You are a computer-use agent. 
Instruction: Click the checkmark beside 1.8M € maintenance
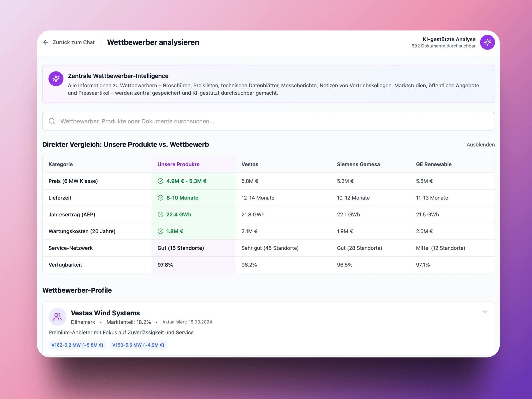click(160, 231)
